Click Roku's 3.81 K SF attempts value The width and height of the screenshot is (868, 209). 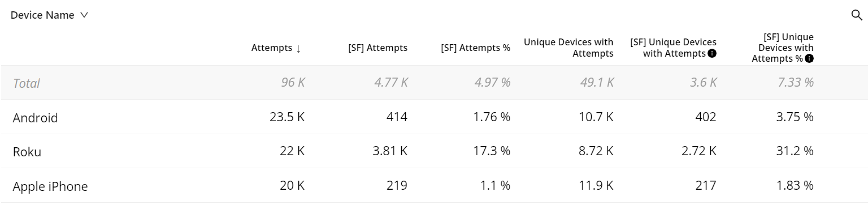[x=389, y=152]
